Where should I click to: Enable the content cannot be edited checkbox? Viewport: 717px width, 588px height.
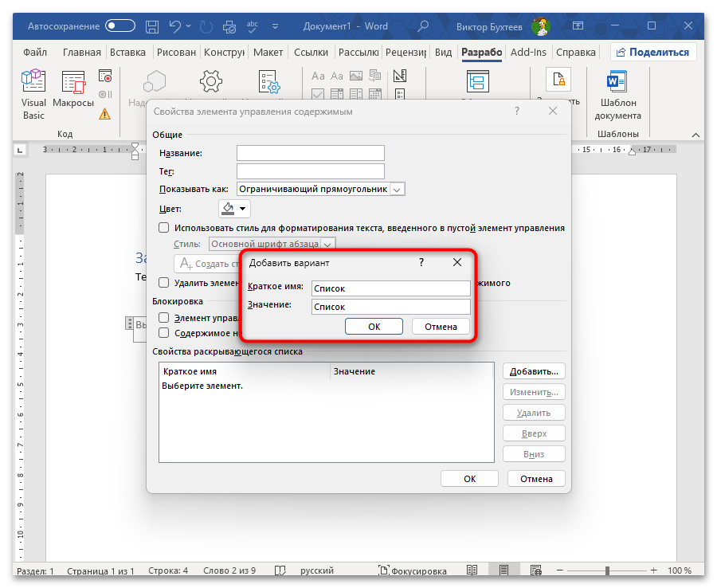163,333
